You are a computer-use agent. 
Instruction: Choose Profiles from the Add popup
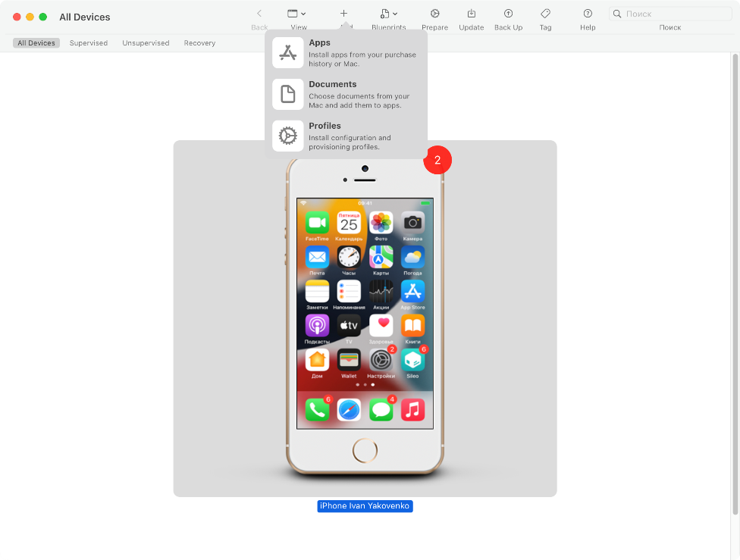(346, 136)
